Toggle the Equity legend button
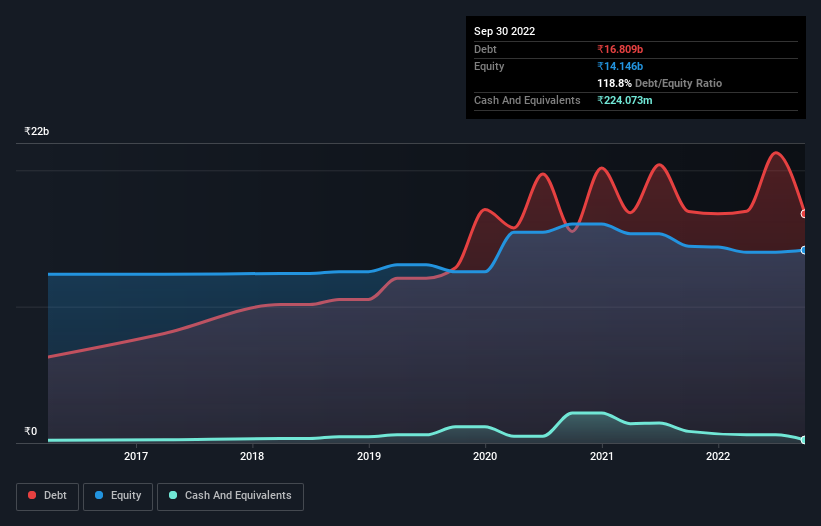The width and height of the screenshot is (821, 526). tap(118, 496)
